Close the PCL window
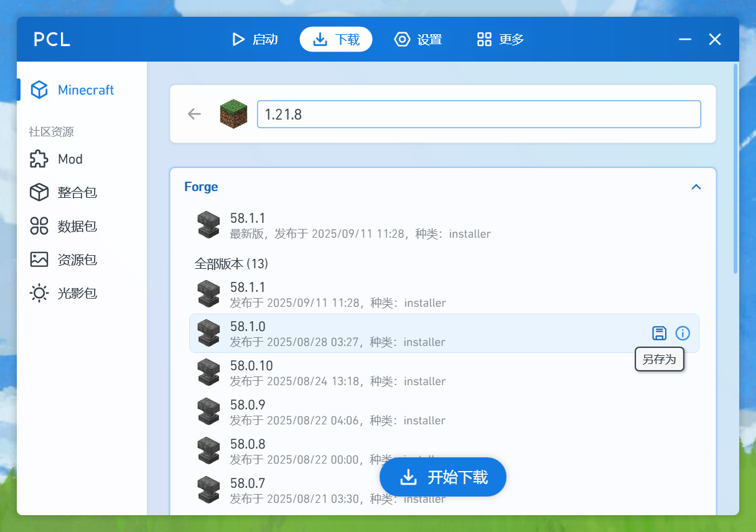This screenshot has width=756, height=532. point(715,40)
